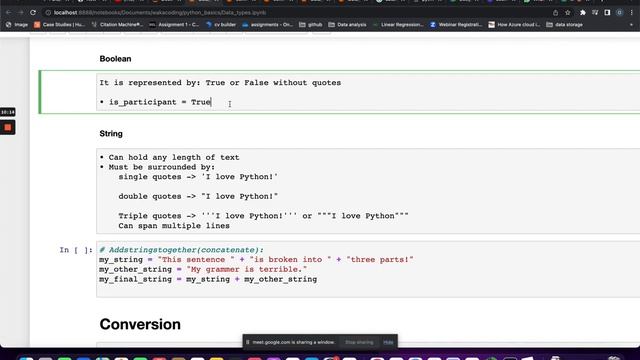Expand the data storage bookmarks folder
Viewport: 640px width, 360px height.
(x=564, y=24)
